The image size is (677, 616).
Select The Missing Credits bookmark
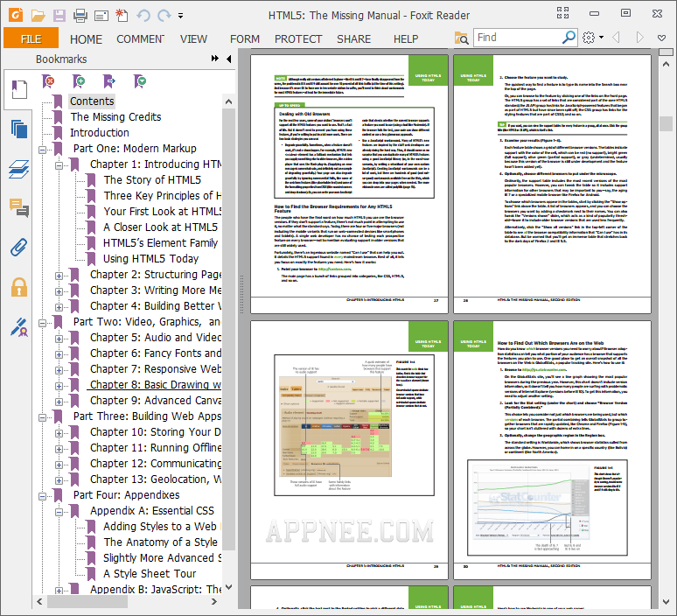tap(115, 117)
